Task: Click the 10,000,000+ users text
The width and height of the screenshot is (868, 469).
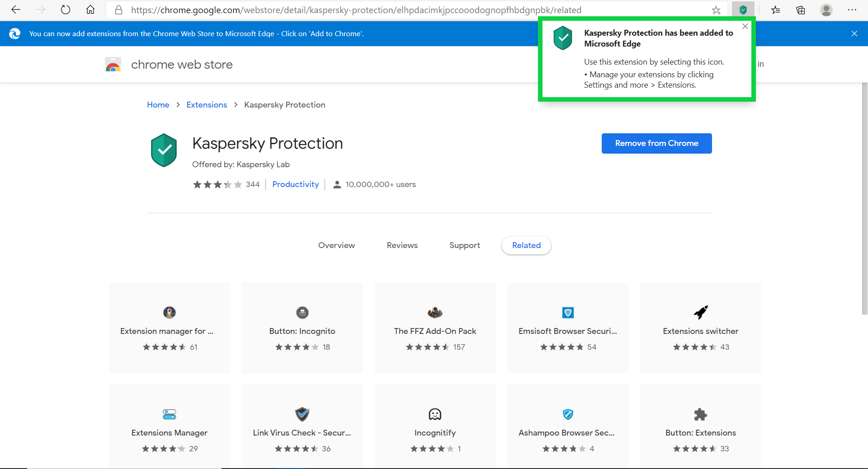Action: tap(381, 184)
